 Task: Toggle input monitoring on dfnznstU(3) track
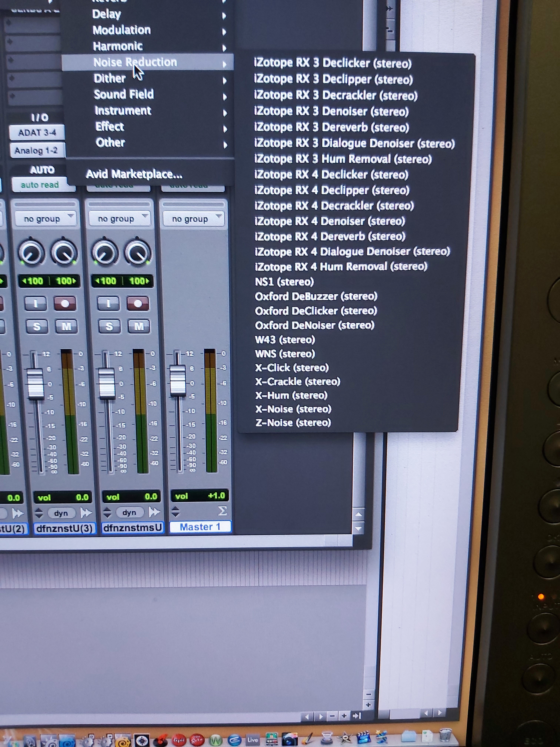[36, 304]
